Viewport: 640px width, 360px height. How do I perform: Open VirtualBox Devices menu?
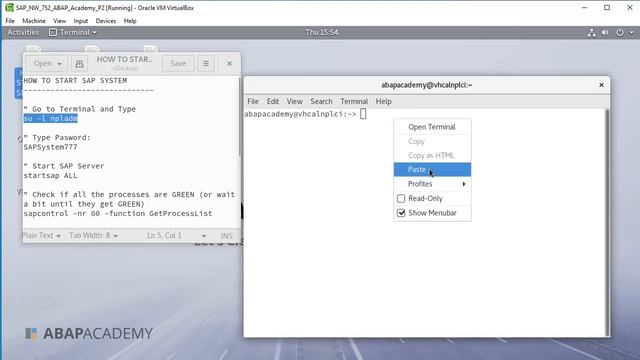(106, 21)
